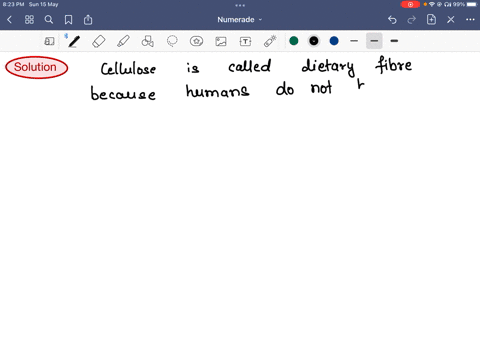The image size is (480, 360).
Task: Select the Lasso tool
Action: click(x=172, y=41)
